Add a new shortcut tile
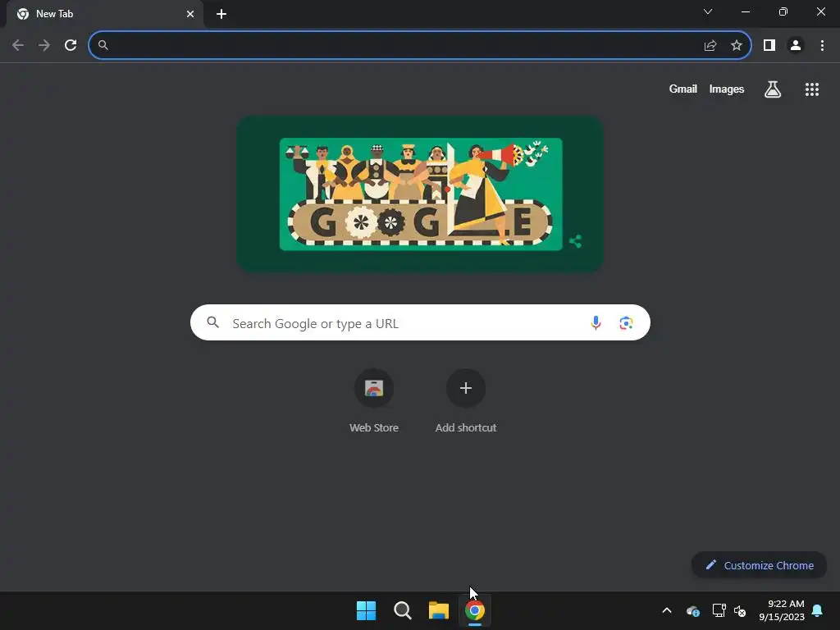This screenshot has height=630, width=840. (466, 400)
